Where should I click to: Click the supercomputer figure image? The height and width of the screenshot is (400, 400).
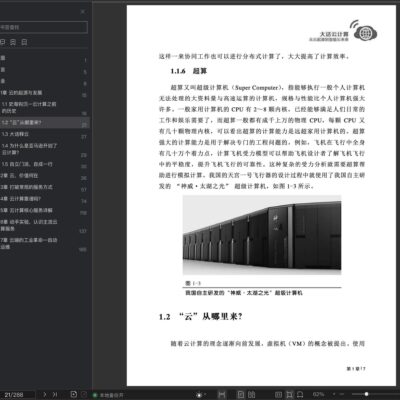coord(262,235)
